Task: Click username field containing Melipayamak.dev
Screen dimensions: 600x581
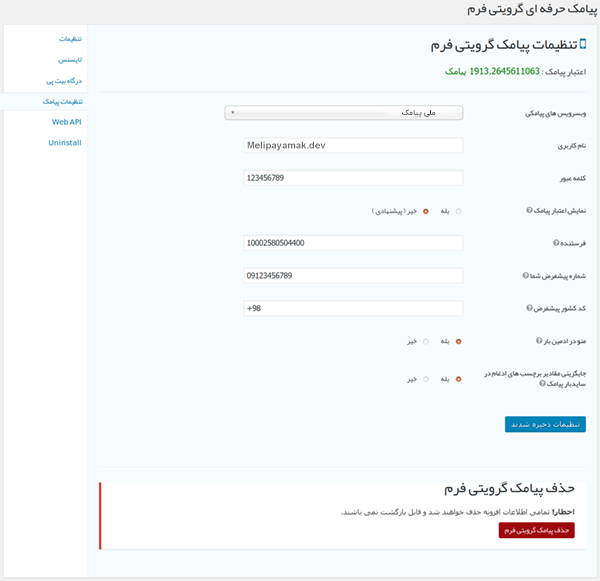Action: tap(353, 145)
